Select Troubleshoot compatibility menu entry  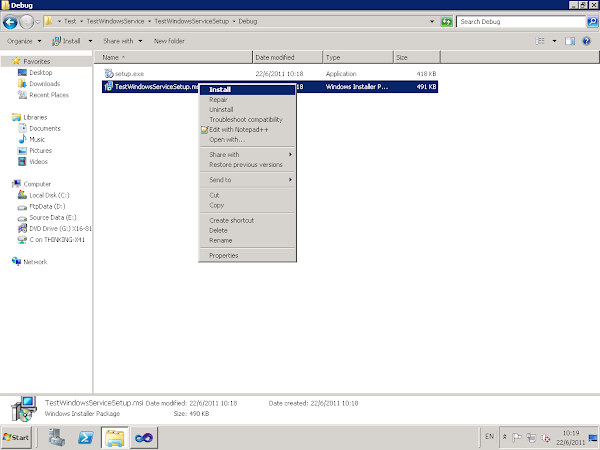point(248,119)
